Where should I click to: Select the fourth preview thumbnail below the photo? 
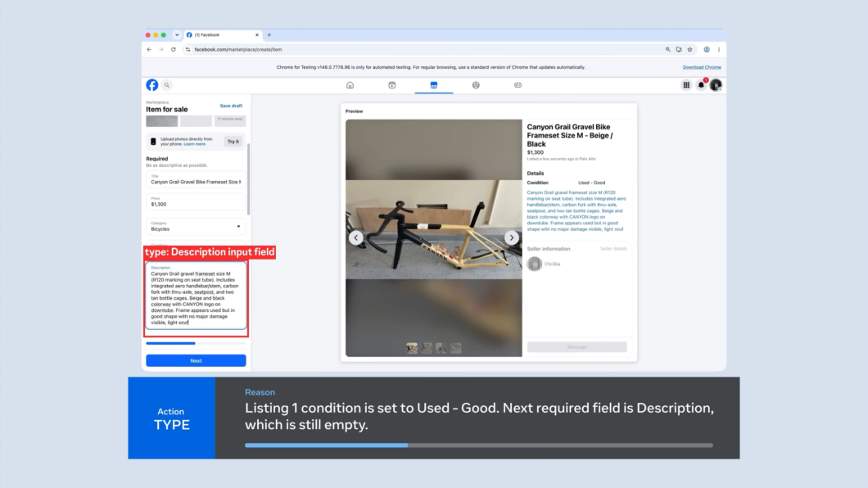click(455, 348)
